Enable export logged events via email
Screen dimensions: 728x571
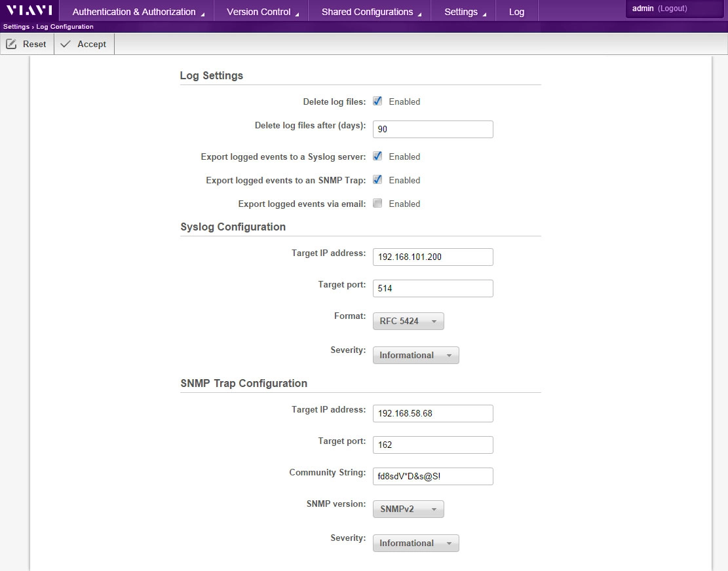377,203
